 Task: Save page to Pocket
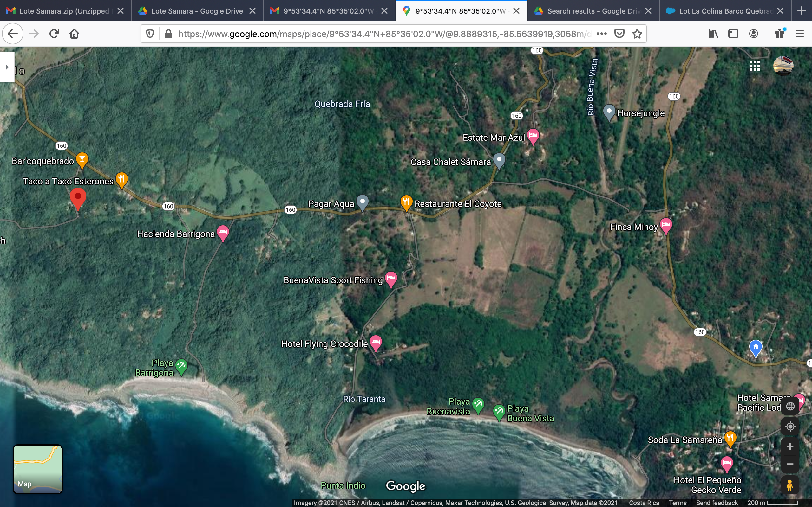point(619,34)
